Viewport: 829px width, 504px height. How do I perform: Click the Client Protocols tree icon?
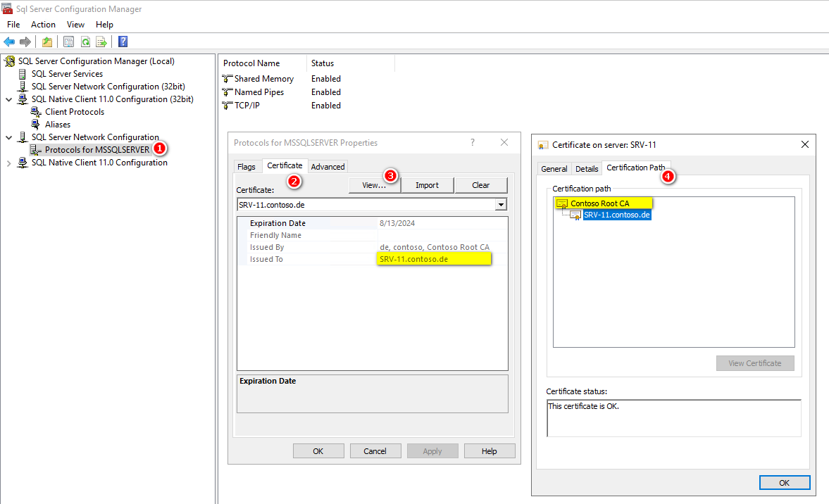pyautogui.click(x=35, y=111)
